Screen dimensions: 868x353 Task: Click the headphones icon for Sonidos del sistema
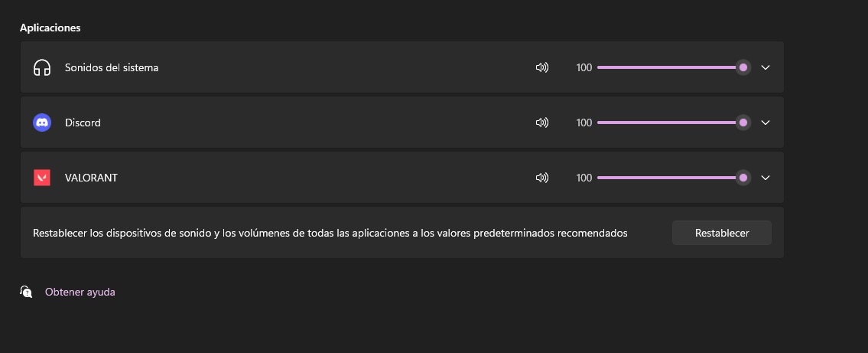pos(42,67)
